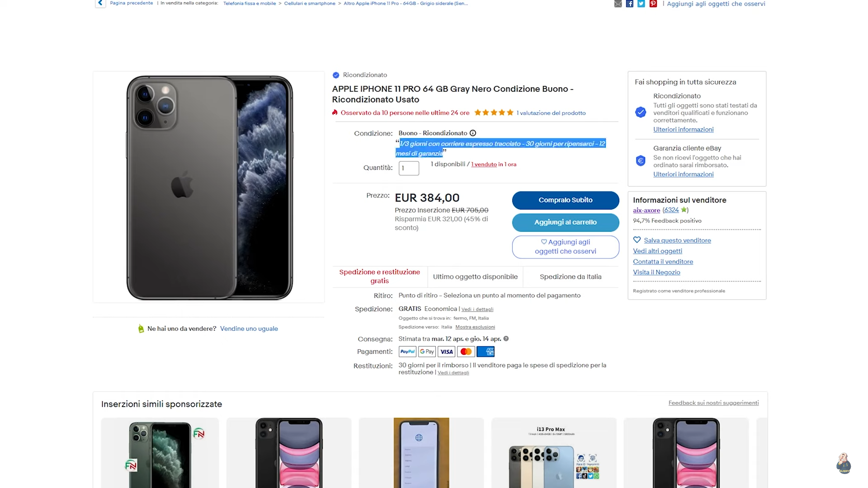Click the PayPal payment icon
This screenshot has height=488, width=868.
point(407,352)
